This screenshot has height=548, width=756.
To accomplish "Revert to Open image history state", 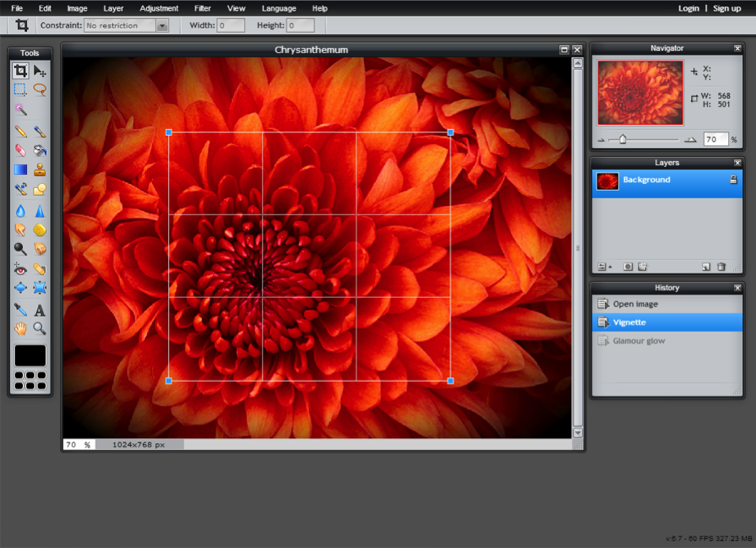I will tap(635, 304).
